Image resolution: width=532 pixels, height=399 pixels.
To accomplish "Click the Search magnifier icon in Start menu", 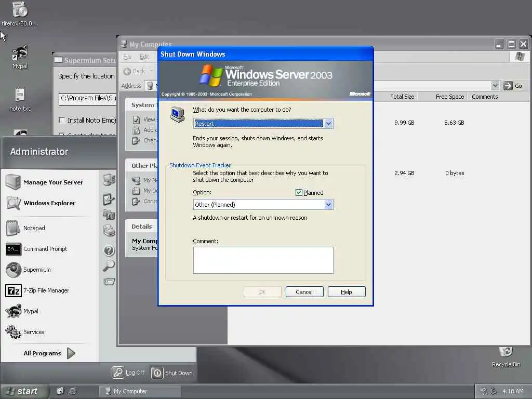I will pos(109,265).
